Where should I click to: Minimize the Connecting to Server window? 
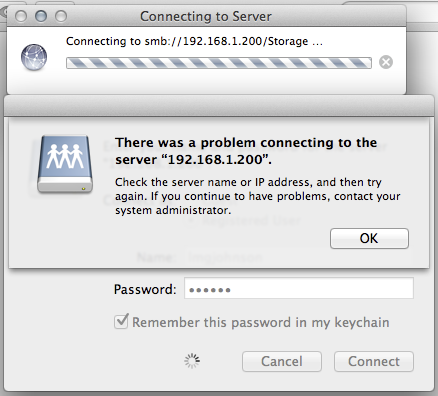coord(41,16)
